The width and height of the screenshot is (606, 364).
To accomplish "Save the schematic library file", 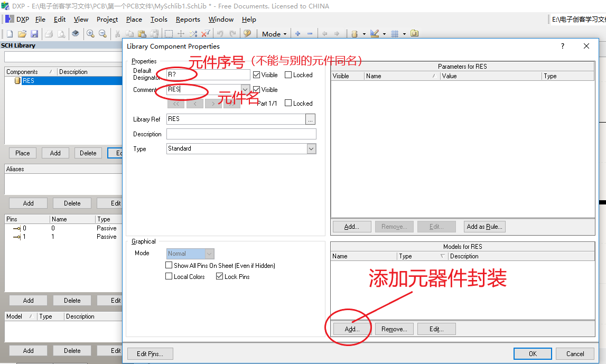I will [34, 33].
